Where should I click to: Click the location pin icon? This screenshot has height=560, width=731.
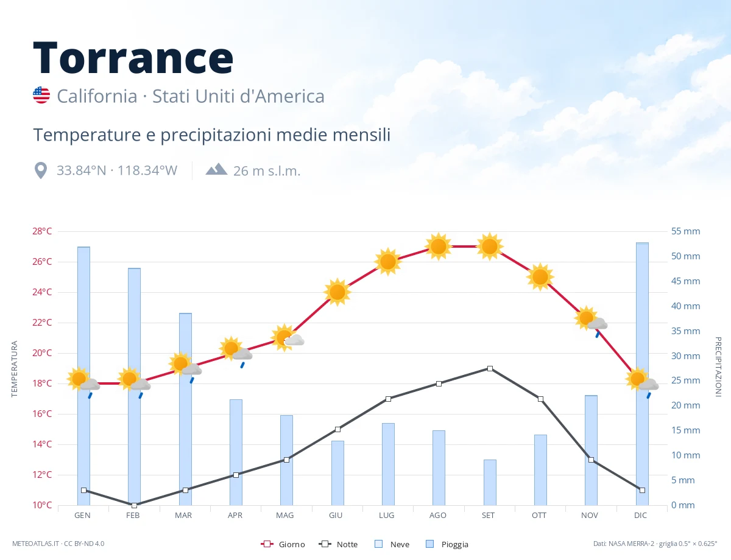(x=41, y=170)
